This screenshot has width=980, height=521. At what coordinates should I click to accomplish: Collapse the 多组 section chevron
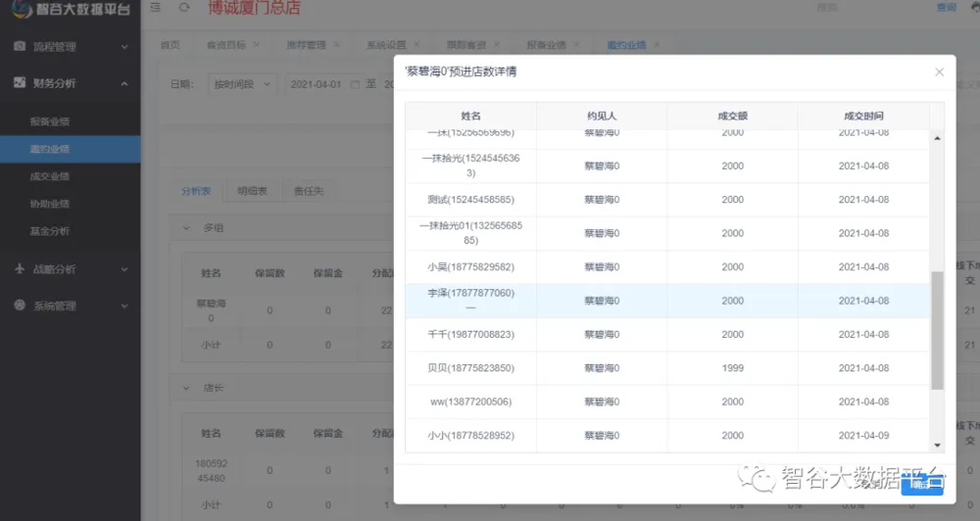pyautogui.click(x=187, y=227)
